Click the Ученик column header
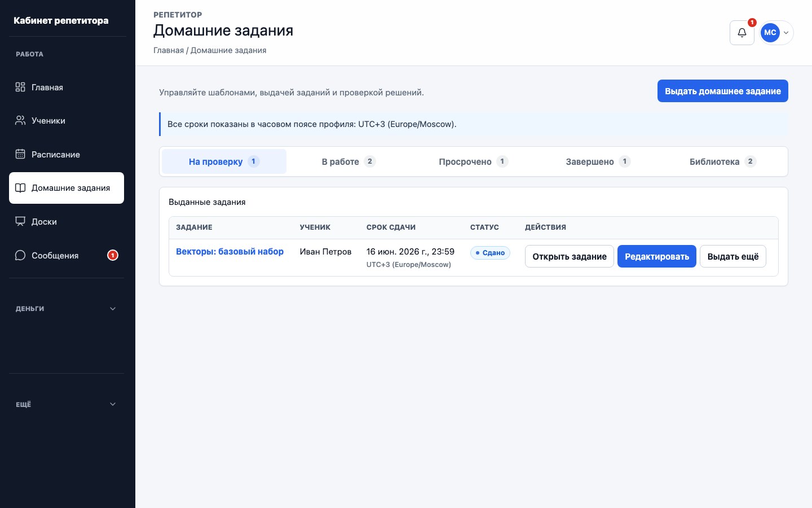The image size is (812, 508). [x=315, y=227]
